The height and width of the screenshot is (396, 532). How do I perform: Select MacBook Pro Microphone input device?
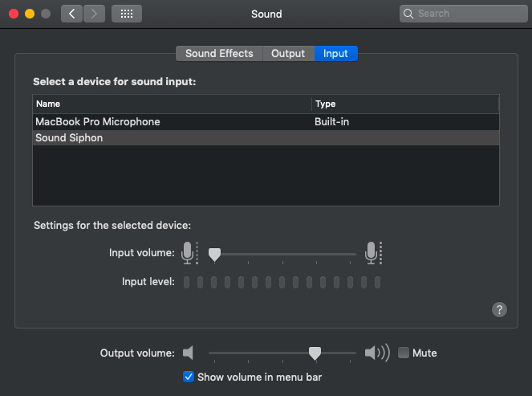coord(266,122)
